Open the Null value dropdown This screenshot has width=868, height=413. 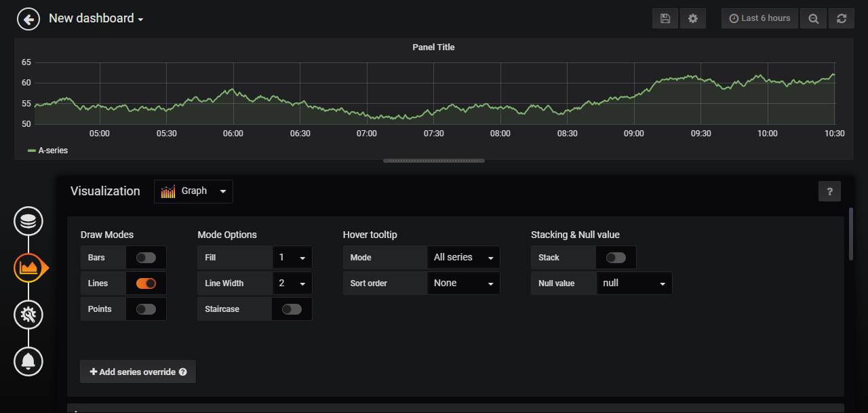tap(633, 283)
